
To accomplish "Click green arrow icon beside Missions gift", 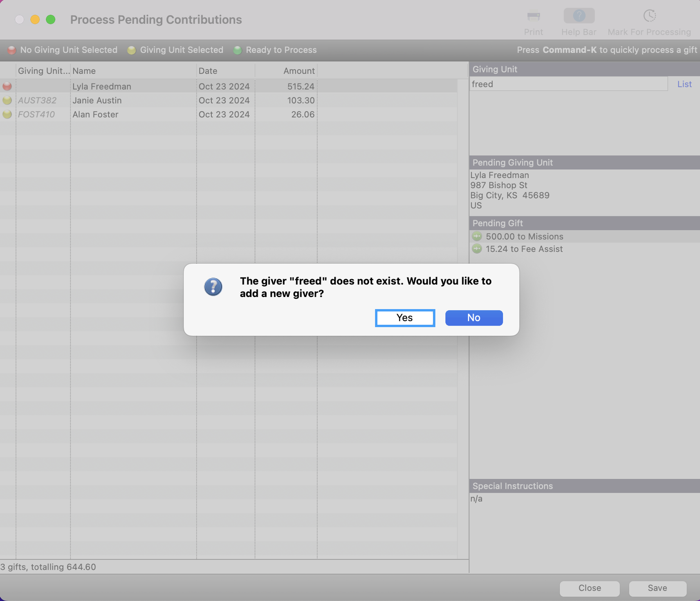I will tap(477, 236).
